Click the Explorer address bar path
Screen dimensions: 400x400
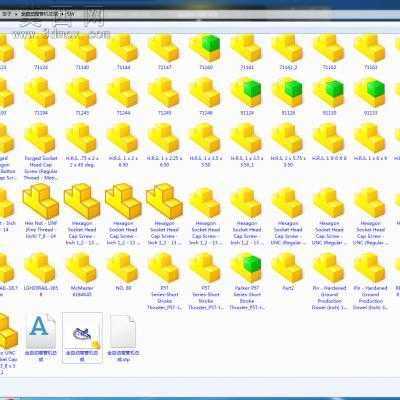click(x=38, y=14)
